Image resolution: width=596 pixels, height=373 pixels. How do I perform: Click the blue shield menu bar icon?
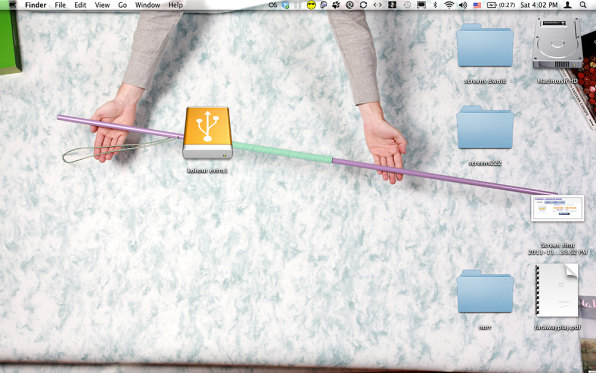pos(285,5)
